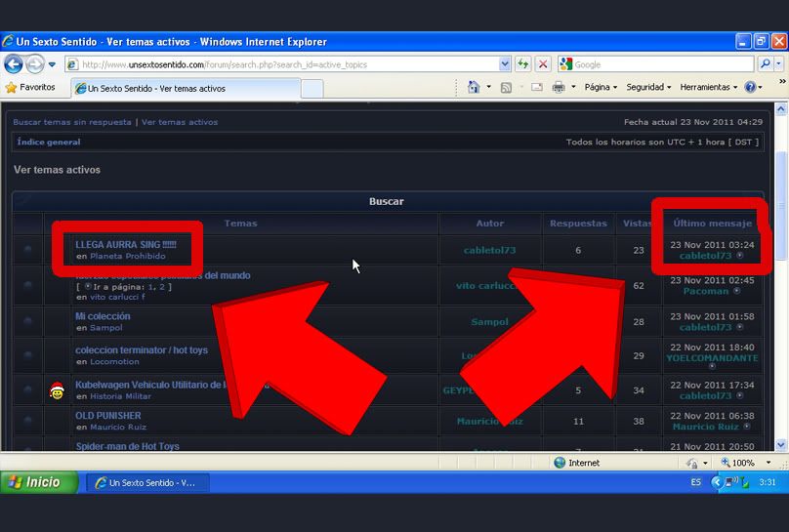
Task: Click the Internet zone status indicator
Action: pos(577,463)
